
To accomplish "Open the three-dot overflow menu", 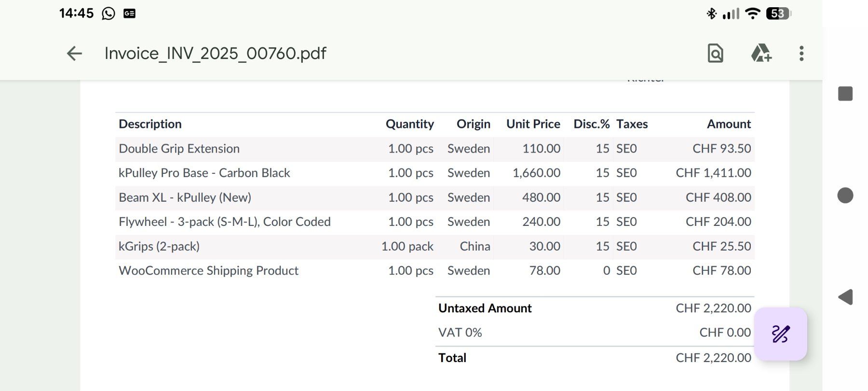I will [801, 53].
